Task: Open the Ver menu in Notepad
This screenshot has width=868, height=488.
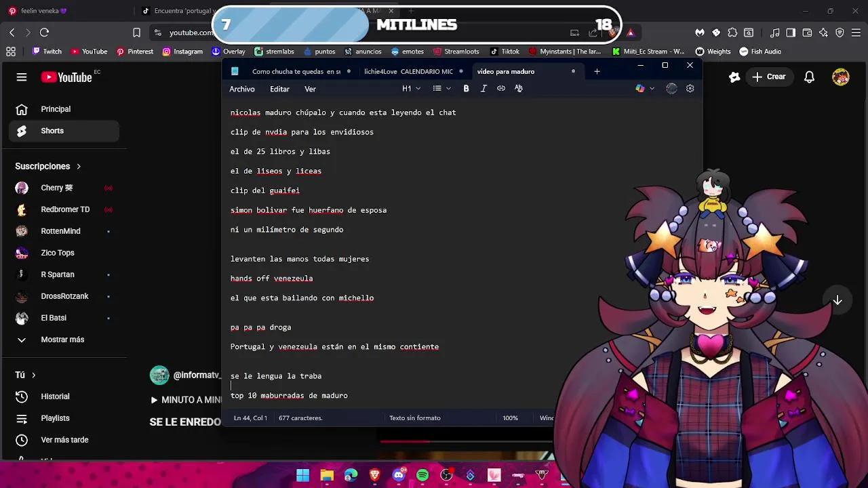Action: [310, 89]
